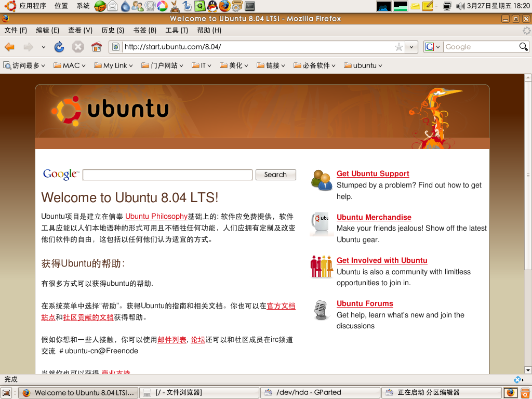Open the recent pages history dropdown arrow

[x=44, y=47]
